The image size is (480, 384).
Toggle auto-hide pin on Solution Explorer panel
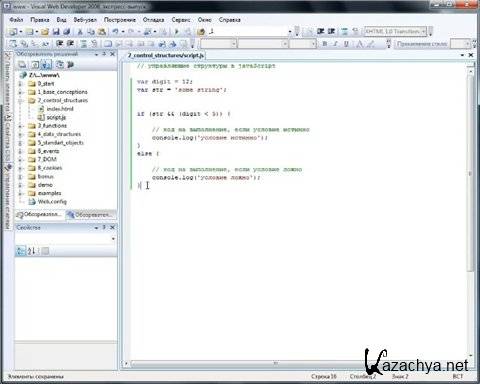click(104, 54)
